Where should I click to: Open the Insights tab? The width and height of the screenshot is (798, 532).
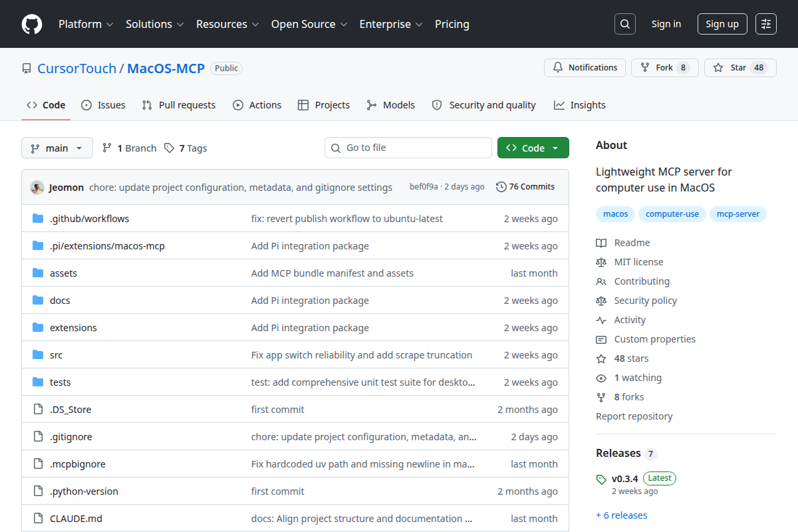click(x=580, y=105)
